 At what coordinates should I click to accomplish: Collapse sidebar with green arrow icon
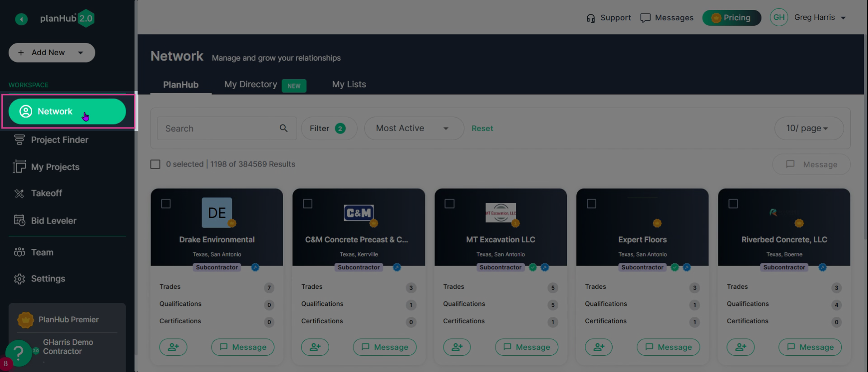[x=21, y=19]
